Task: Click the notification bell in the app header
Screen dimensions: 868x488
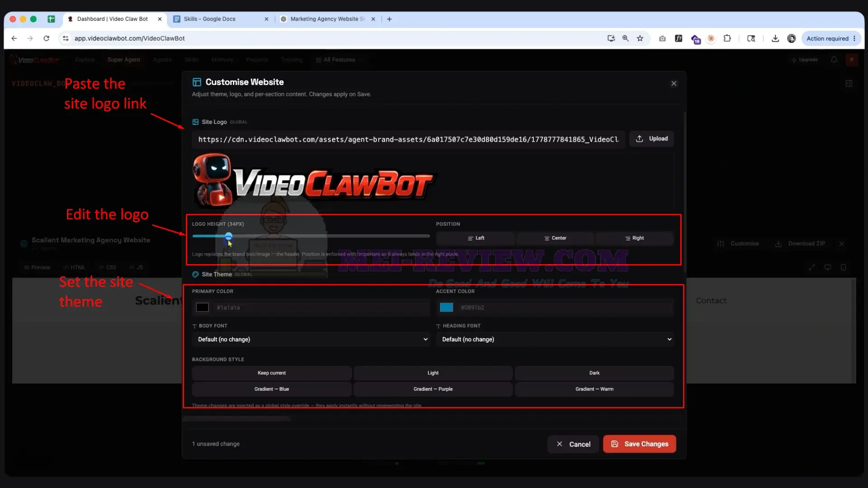Action: (834, 60)
